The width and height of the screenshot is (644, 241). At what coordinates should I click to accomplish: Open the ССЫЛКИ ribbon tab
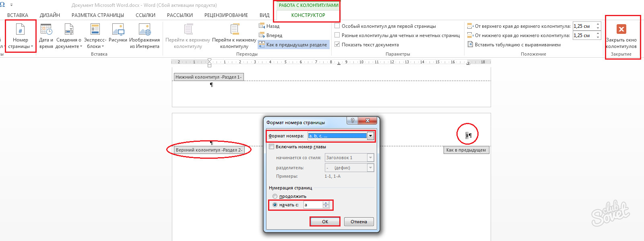(x=145, y=15)
